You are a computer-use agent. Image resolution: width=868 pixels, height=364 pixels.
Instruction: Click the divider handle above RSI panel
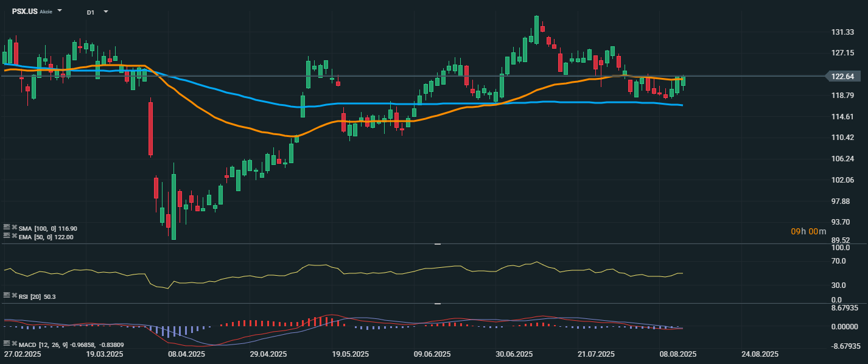tap(437, 244)
